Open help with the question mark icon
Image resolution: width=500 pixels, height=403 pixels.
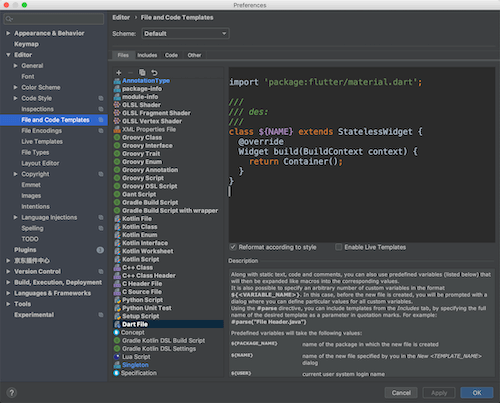[12, 393]
